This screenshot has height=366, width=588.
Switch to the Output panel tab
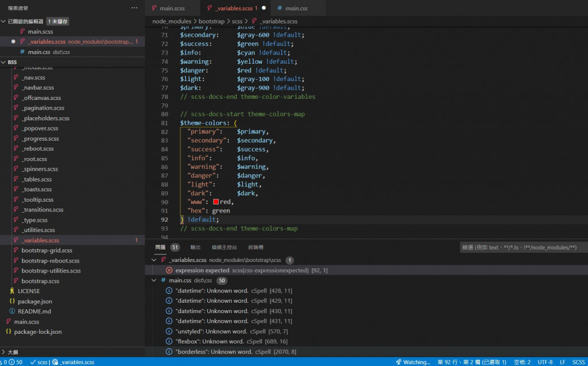[x=195, y=247]
